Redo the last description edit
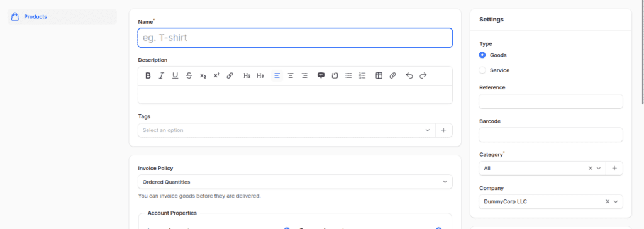The image size is (644, 229). (423, 75)
